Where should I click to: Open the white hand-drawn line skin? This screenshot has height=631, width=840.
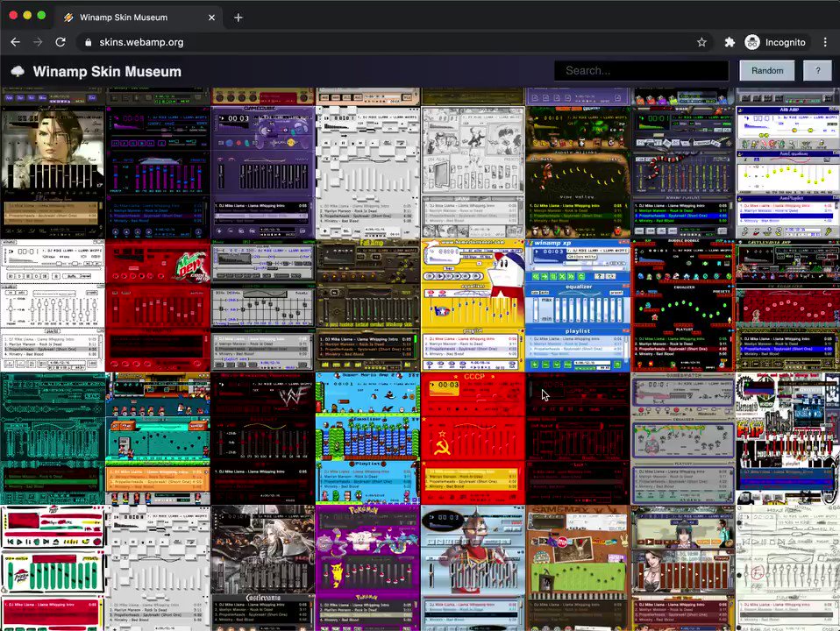(787, 568)
